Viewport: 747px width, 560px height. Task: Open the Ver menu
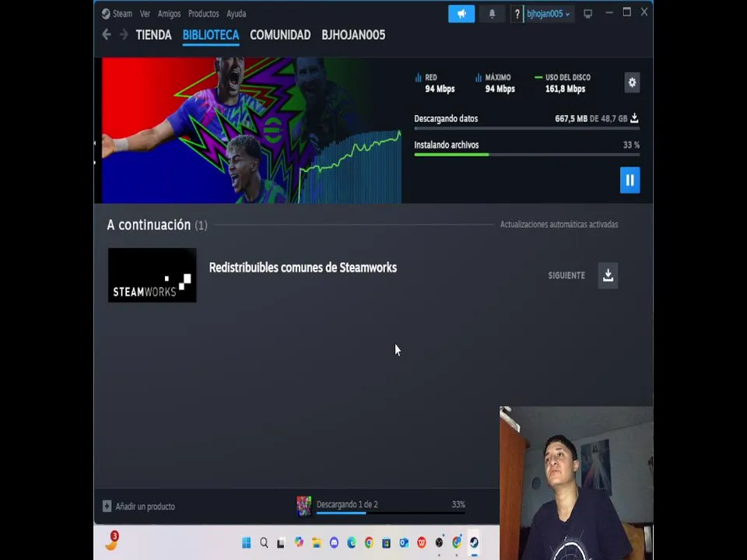point(145,14)
